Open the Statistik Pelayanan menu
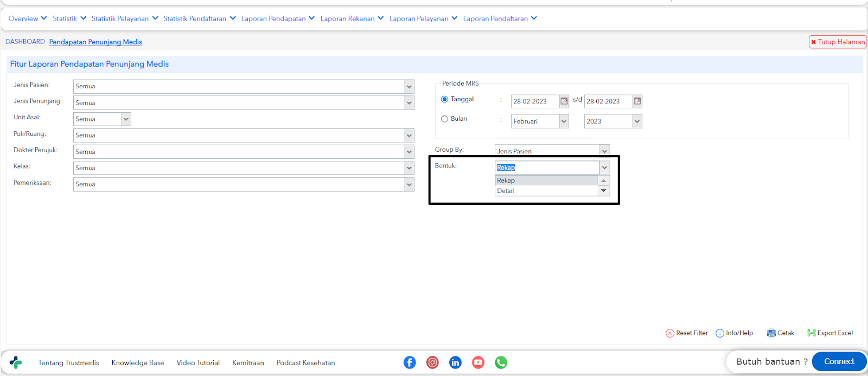 [x=125, y=18]
